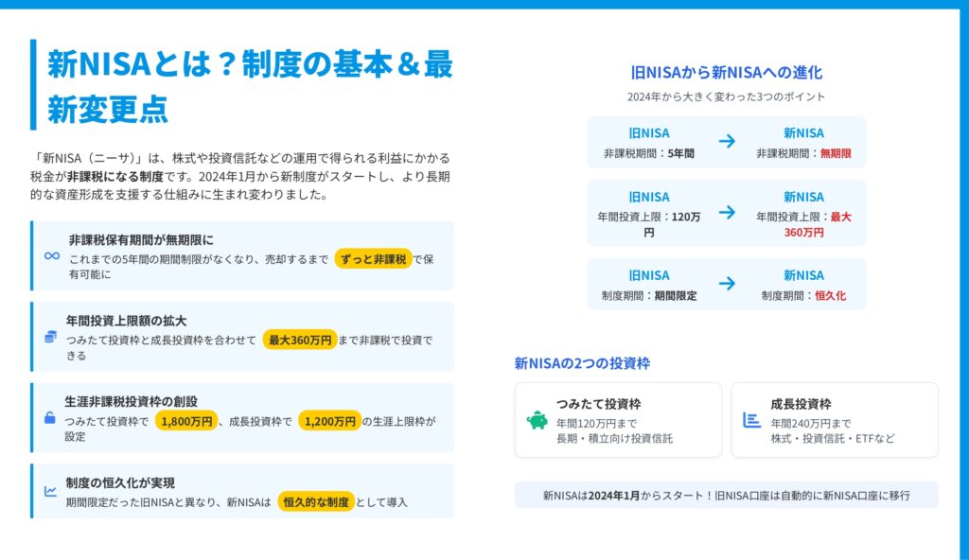Click the arrow in the 年間投資上限 comparison row
This screenshot has width=969, height=560.
tap(726, 212)
